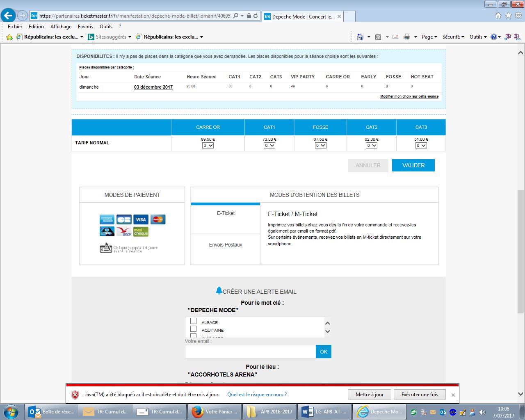This screenshot has height=420, width=525.
Task: Open TR: Cumul mail envelope in taskbar
Action: [x=106, y=411]
